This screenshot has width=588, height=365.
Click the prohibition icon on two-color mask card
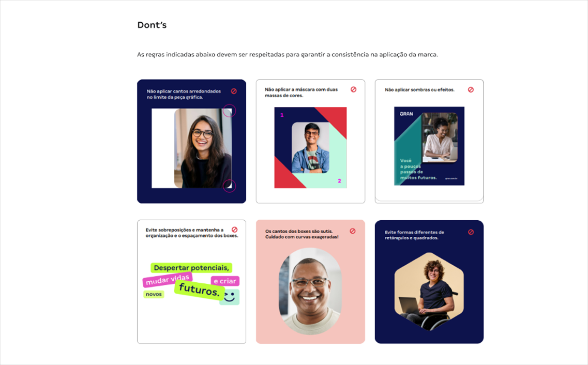point(353,89)
